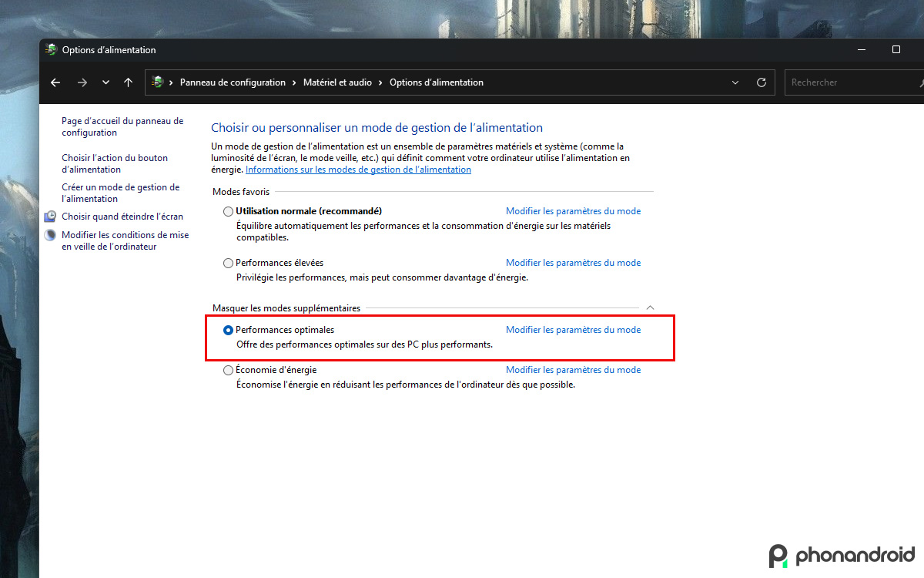Click the Options d'alimentation title bar icon
Screen dimensions: 924x578
click(x=51, y=49)
